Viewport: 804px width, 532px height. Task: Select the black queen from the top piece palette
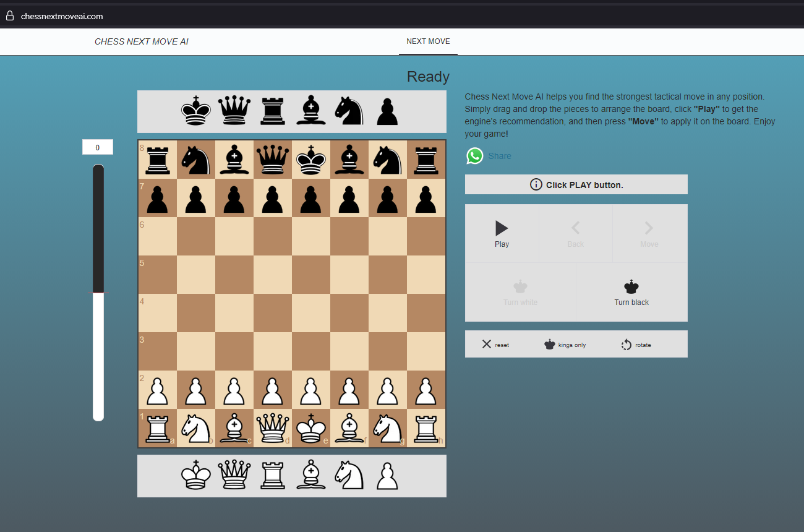pyautogui.click(x=234, y=111)
